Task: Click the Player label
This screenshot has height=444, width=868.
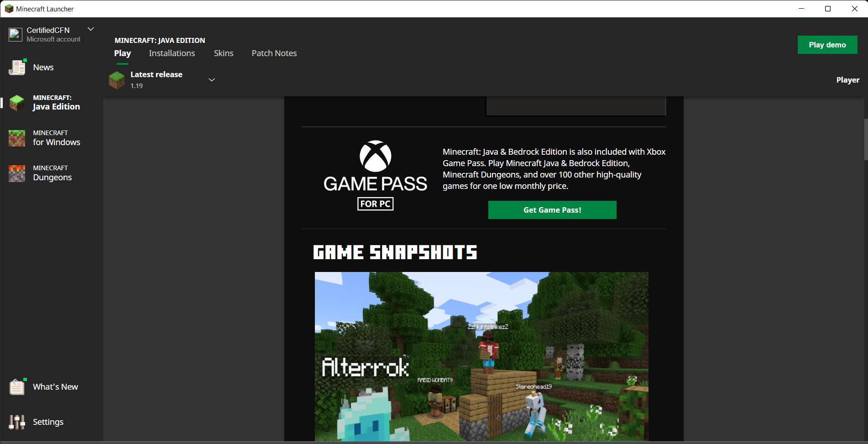Action: pos(848,80)
